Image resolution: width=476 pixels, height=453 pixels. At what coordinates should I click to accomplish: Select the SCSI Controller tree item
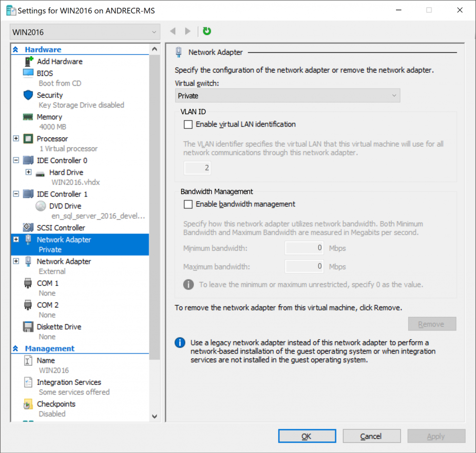pyautogui.click(x=61, y=228)
